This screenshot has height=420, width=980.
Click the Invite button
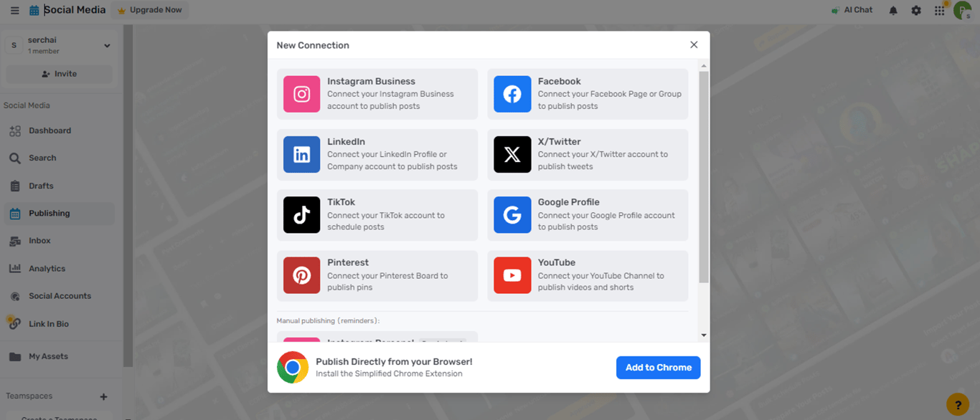click(x=60, y=74)
